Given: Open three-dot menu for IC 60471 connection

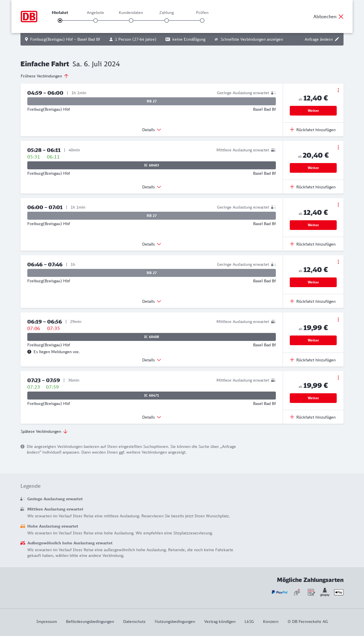Looking at the screenshot, I should [x=338, y=378].
